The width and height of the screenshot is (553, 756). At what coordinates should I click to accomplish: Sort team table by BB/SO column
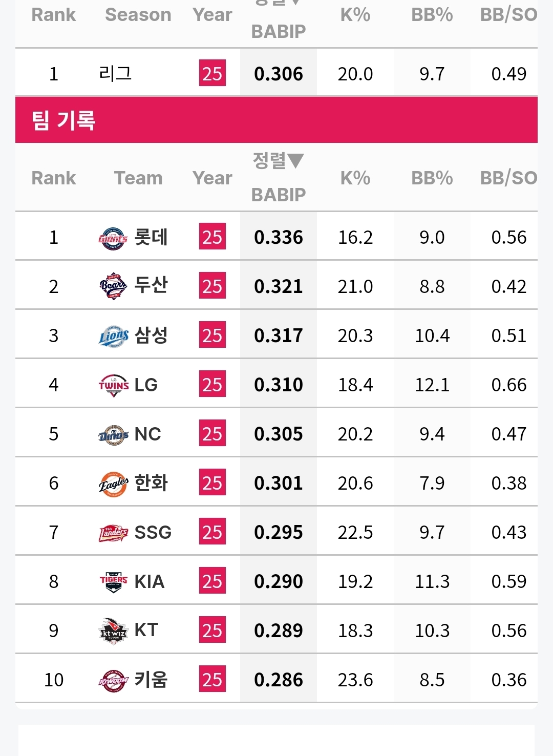tap(508, 178)
